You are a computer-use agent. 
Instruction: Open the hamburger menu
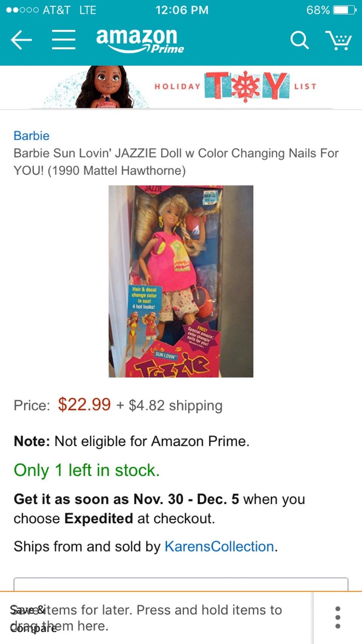tap(63, 40)
